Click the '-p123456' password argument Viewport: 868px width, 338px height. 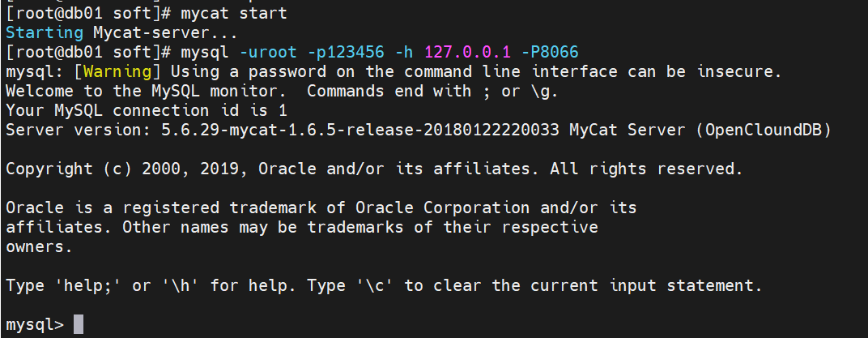click(346, 53)
